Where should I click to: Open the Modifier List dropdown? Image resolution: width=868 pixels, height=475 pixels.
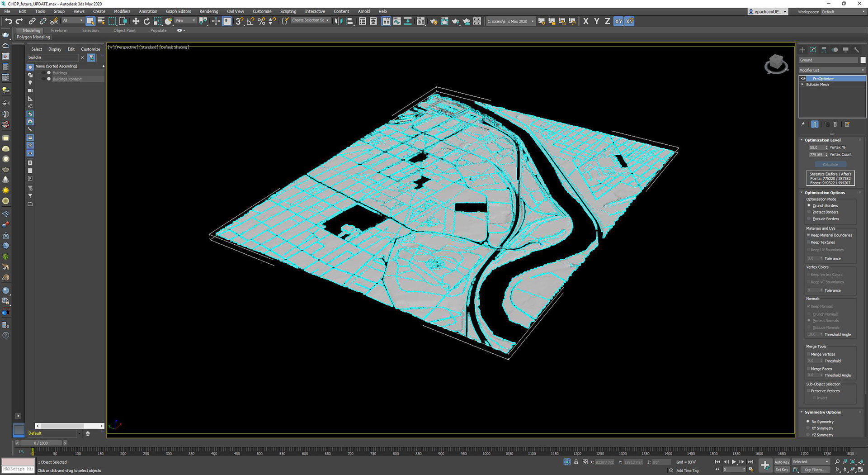(832, 70)
